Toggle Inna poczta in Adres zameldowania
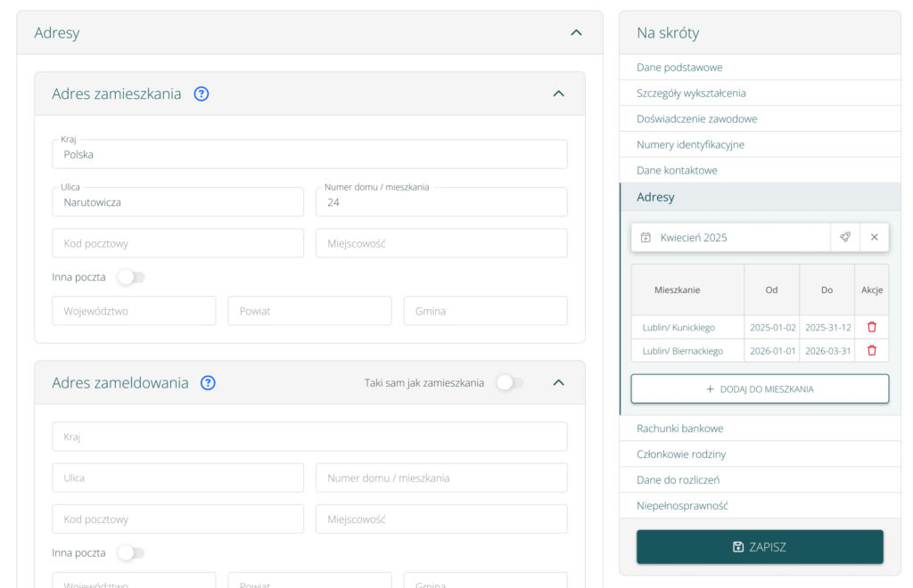The width and height of the screenshot is (913, 588). point(130,553)
